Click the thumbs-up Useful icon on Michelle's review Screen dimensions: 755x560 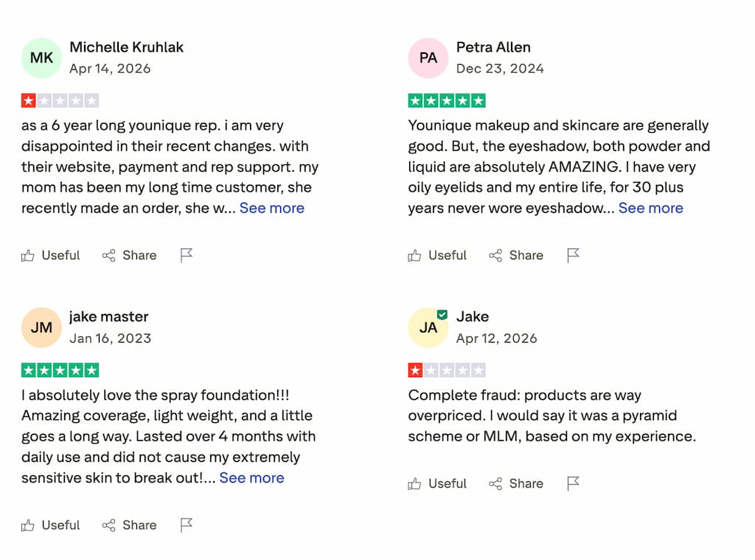click(x=28, y=255)
